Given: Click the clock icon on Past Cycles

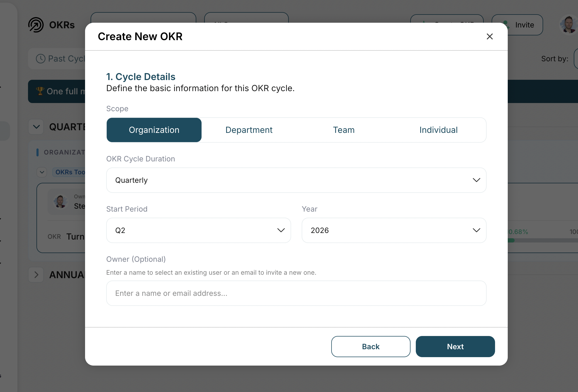Looking at the screenshot, I should click(41, 59).
